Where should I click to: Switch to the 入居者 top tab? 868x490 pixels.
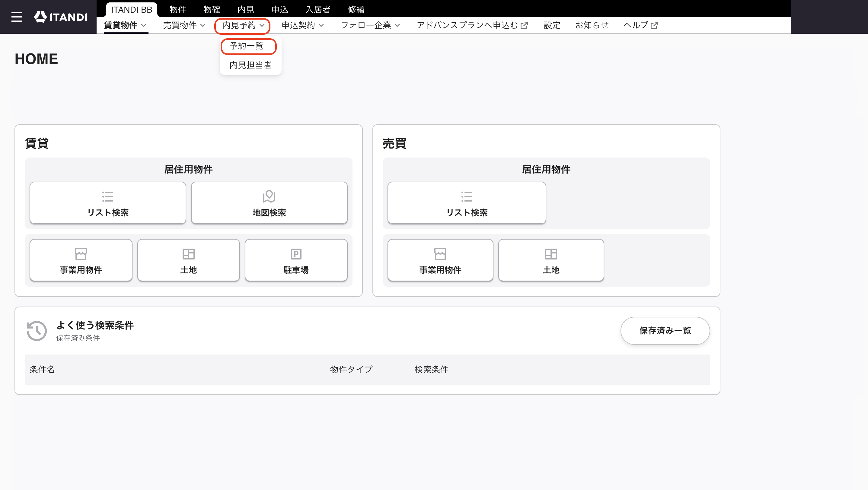coord(318,9)
